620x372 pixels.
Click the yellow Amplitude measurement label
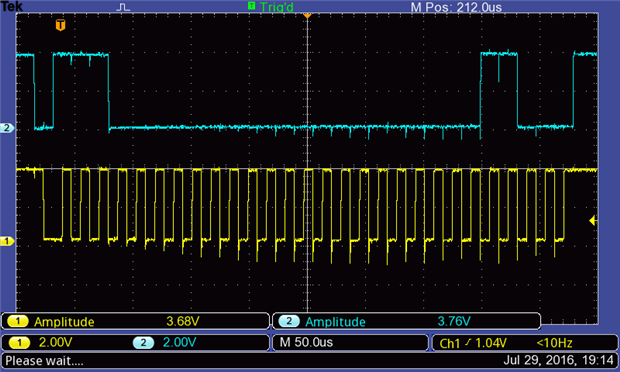pyautogui.click(x=64, y=322)
